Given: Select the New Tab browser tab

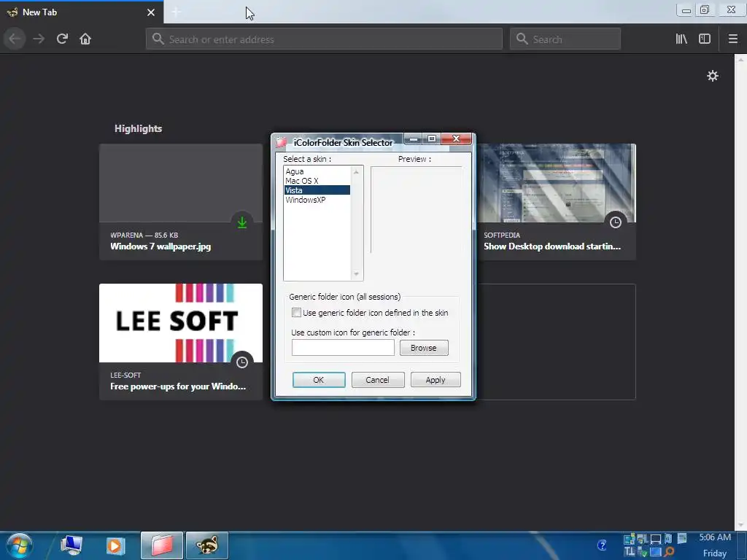Looking at the screenshot, I should 81,12.
